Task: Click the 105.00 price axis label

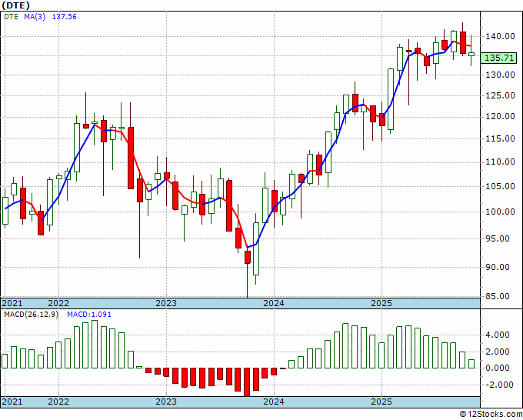Action: tap(500, 186)
